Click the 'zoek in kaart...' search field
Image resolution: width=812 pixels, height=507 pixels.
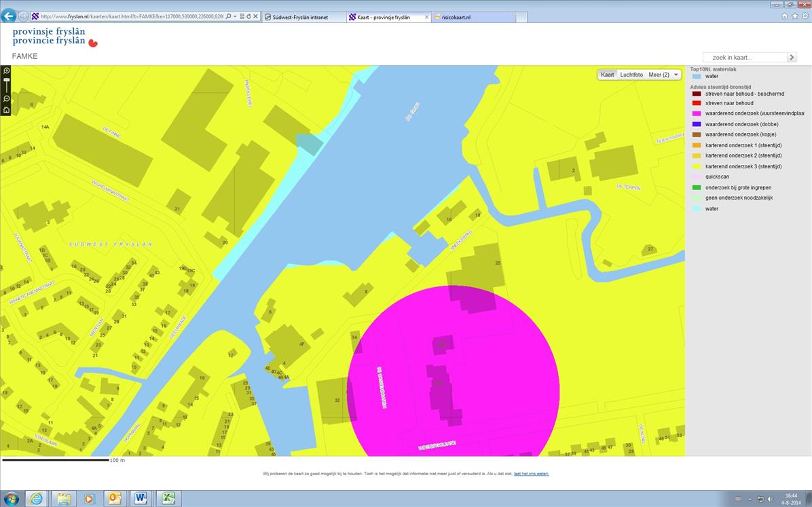(x=745, y=57)
